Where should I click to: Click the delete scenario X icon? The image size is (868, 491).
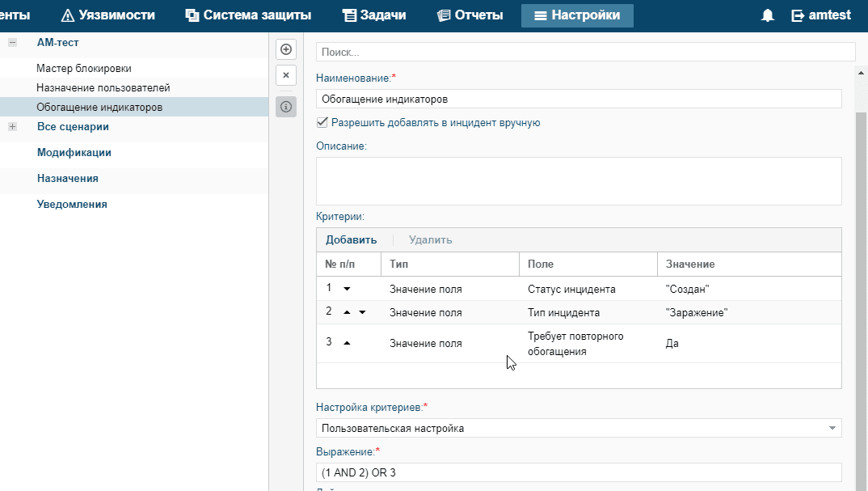point(285,75)
